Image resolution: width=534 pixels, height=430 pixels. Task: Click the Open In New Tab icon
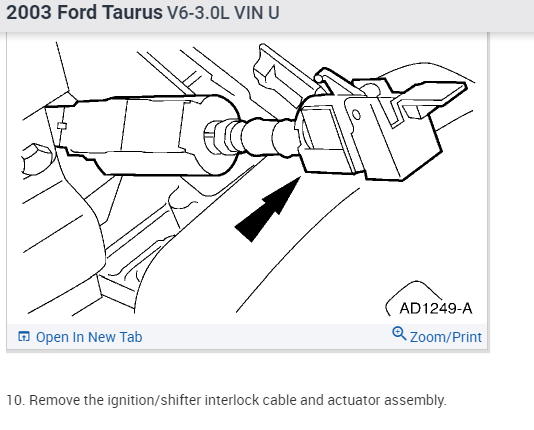coord(24,337)
